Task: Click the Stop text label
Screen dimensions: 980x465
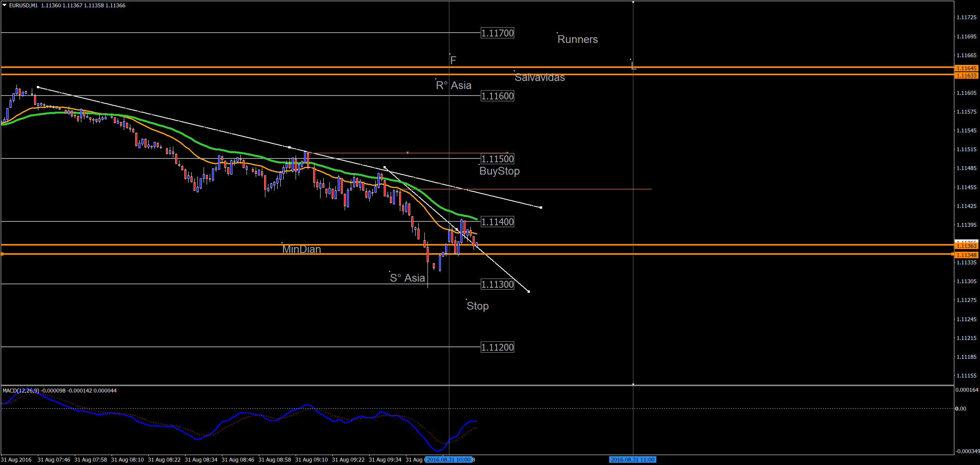Action: (x=478, y=306)
